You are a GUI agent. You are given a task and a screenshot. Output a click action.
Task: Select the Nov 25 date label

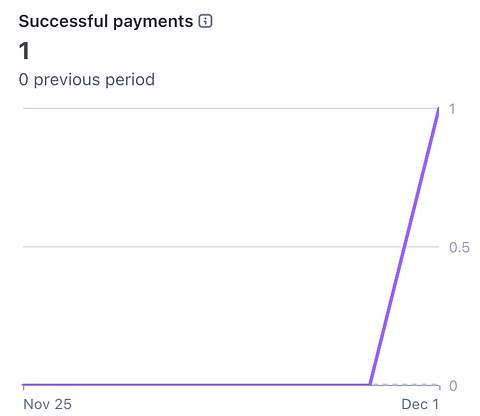47,404
